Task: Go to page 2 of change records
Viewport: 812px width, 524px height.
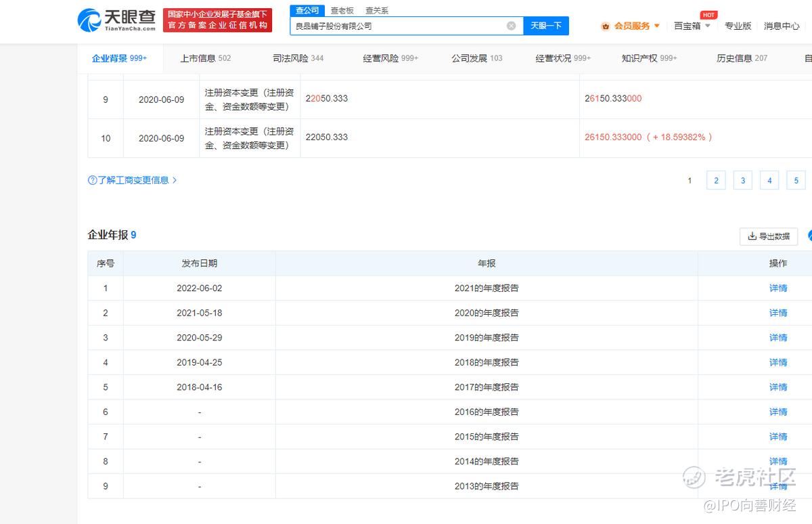Action: (x=715, y=180)
